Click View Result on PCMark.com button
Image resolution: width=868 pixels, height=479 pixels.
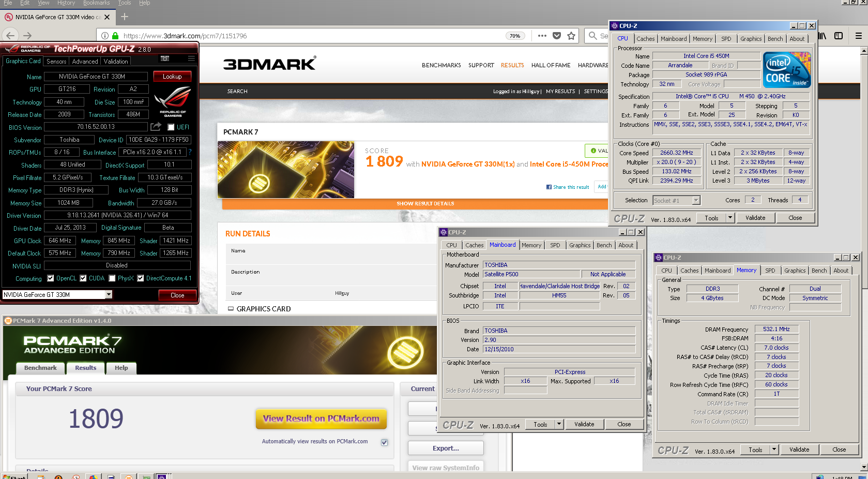(321, 418)
